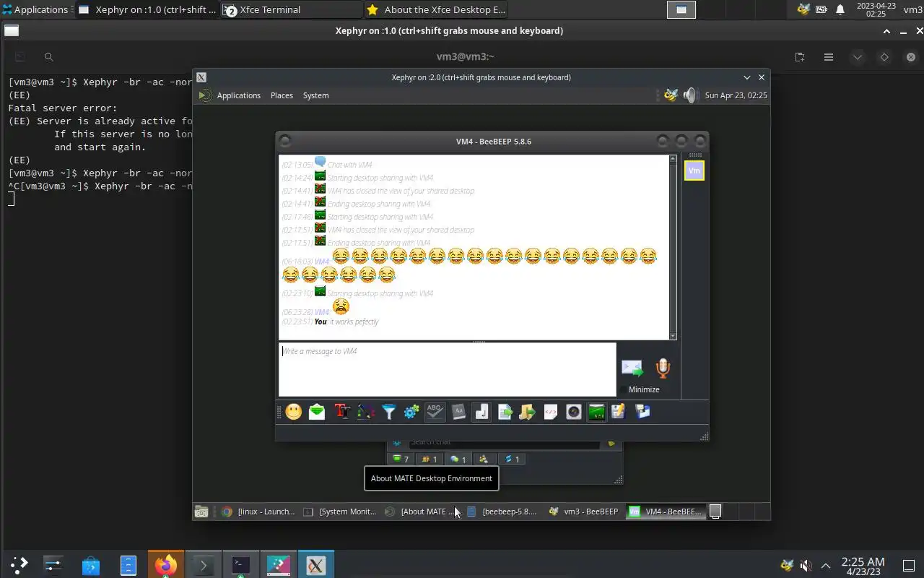Open the System menu in MATE panel
This screenshot has width=924, height=578.
click(315, 95)
